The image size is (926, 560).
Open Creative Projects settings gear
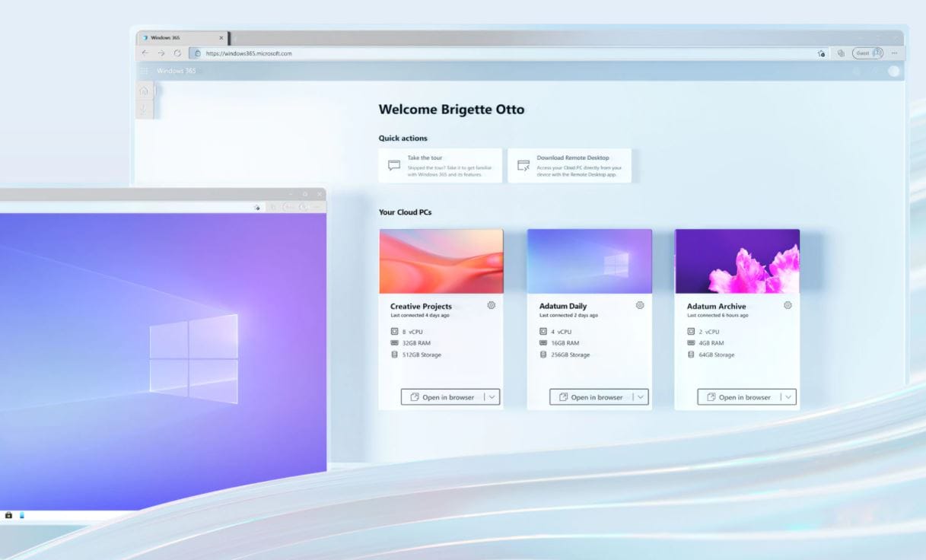(x=492, y=305)
